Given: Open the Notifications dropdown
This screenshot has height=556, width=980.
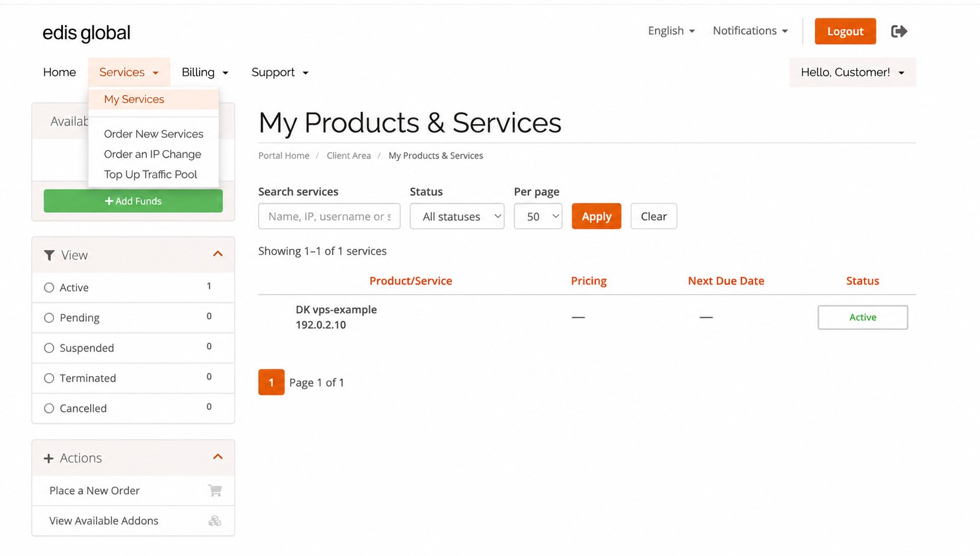Looking at the screenshot, I should [750, 31].
